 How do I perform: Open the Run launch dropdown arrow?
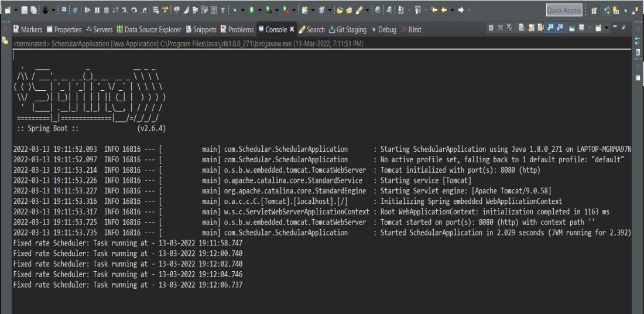[259, 10]
